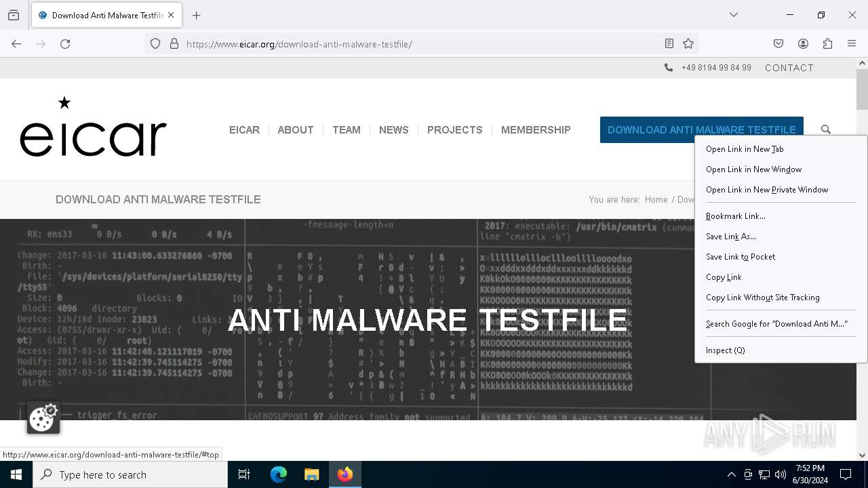The image size is (868, 488).
Task: Open the EICAR nav menu item
Action: tap(244, 130)
